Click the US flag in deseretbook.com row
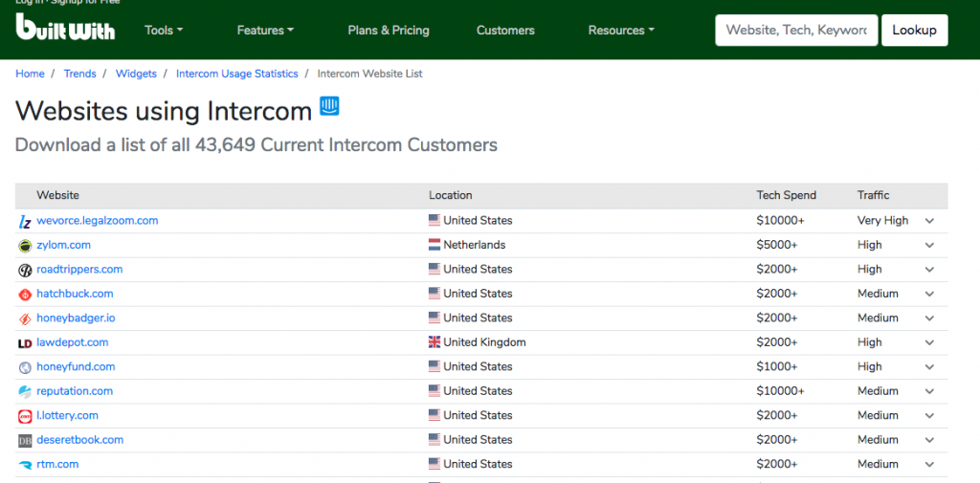Viewport: 980px width, 483px height. pos(434,440)
